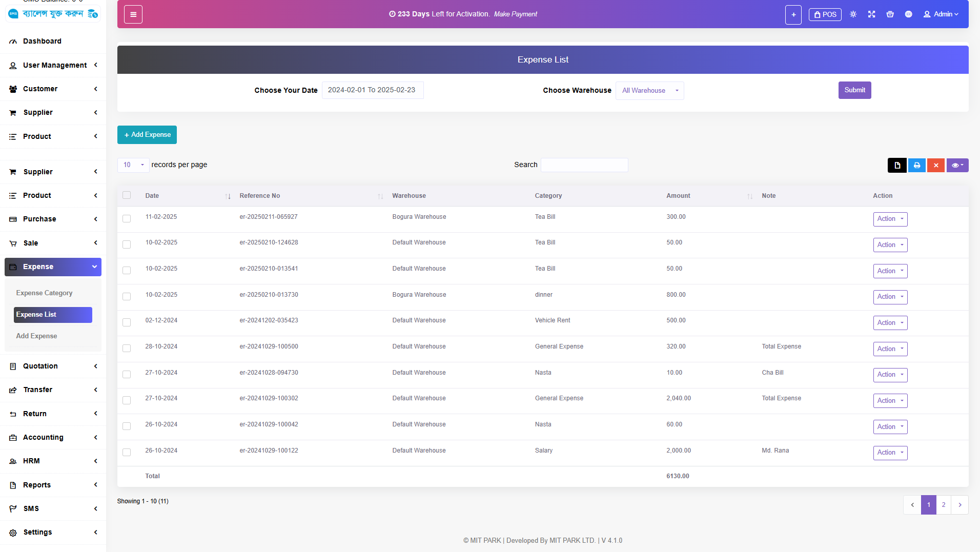Open records per page dropdown
Viewport: 980px width, 552px height.
click(133, 165)
